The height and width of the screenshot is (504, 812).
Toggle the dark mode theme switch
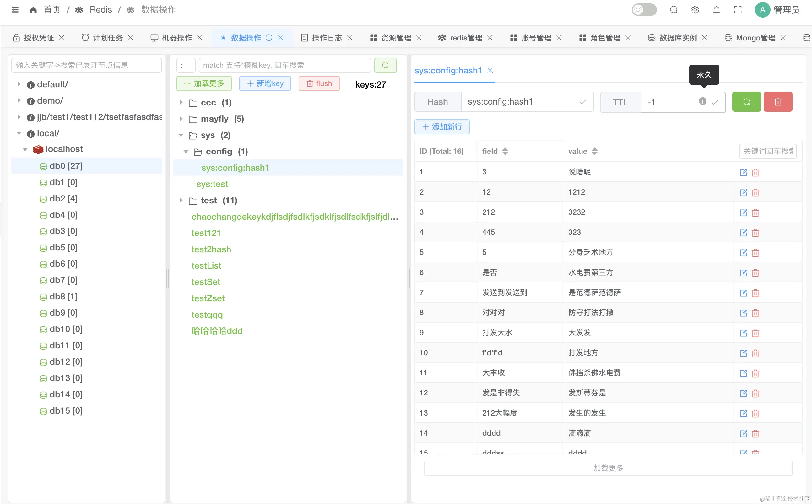[644, 10]
